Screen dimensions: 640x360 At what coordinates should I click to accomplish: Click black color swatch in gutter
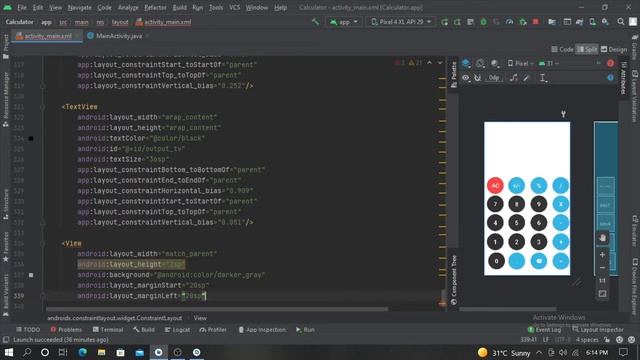point(31,138)
